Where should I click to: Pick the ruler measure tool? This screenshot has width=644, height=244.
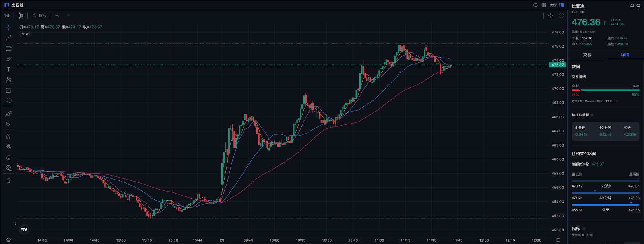coord(8,114)
